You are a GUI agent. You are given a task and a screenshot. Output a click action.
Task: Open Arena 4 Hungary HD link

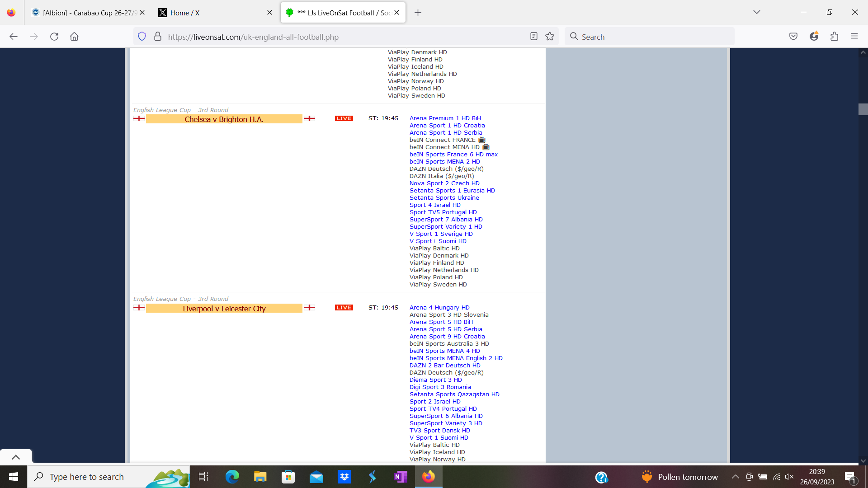pos(439,308)
